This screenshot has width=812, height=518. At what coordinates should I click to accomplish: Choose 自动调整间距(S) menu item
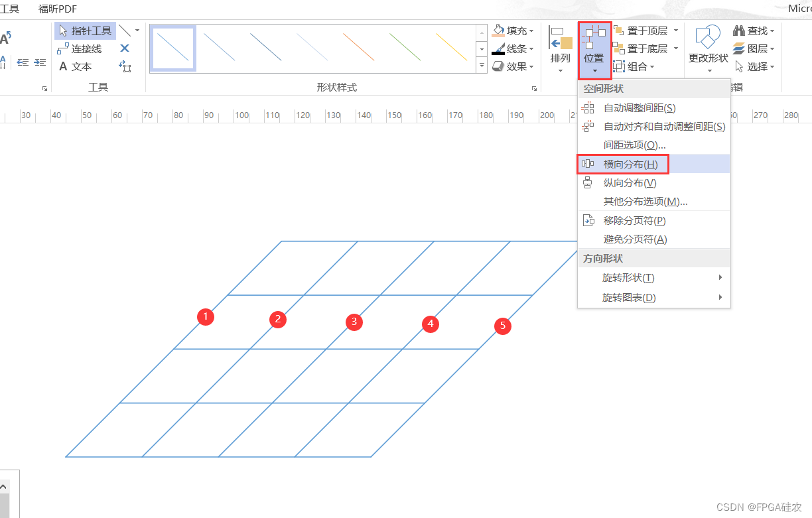[x=654, y=108]
